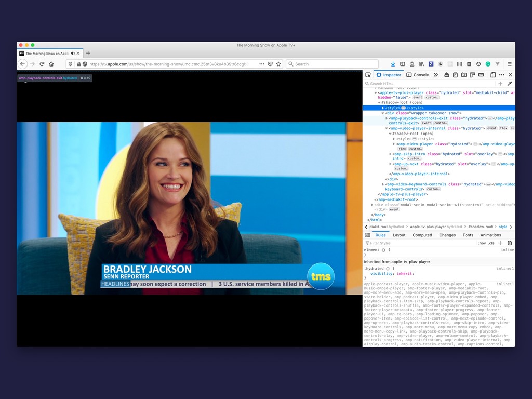532x399 pixels.
Task: Toggle the .cls classes panel
Action: click(x=491, y=243)
